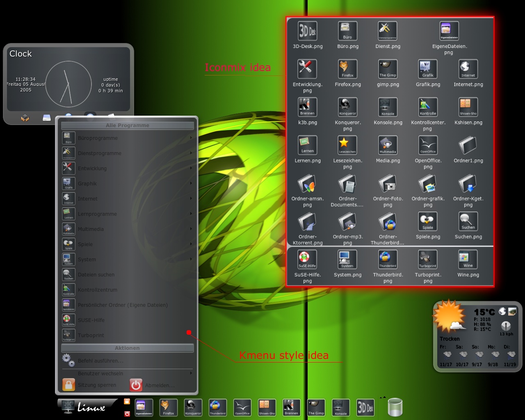Select the Suchen.png file icon

click(x=468, y=221)
